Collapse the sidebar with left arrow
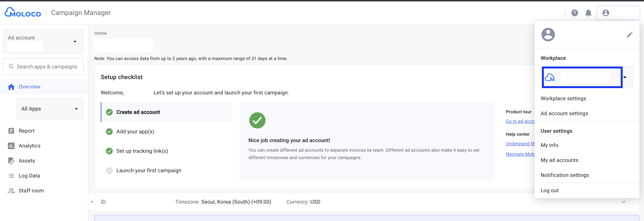The height and width of the screenshot is (221, 644). point(92,202)
